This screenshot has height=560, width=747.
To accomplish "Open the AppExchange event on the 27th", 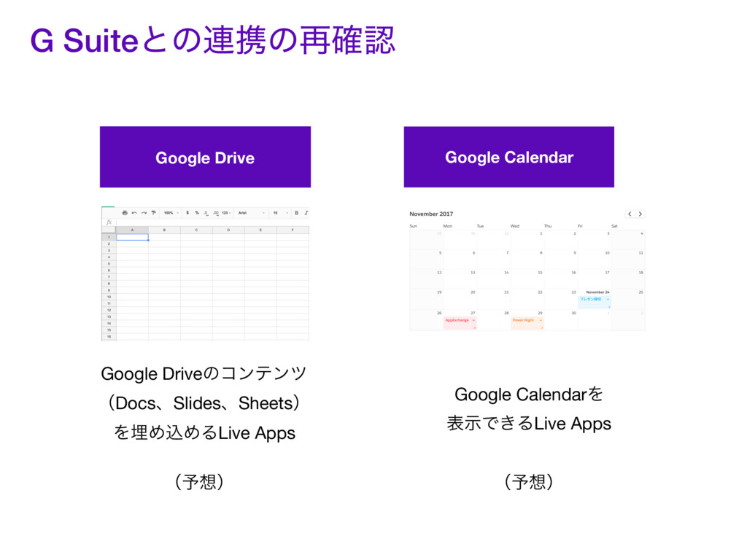I will (x=460, y=323).
